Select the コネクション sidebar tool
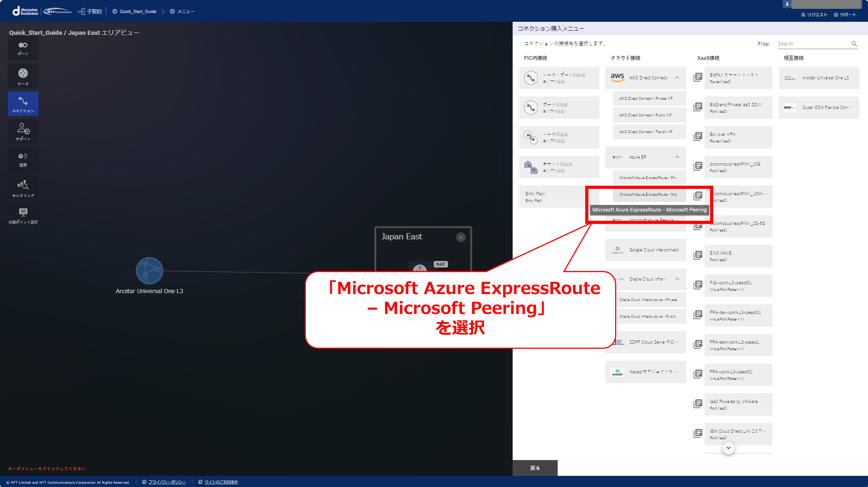The image size is (868, 487). click(x=23, y=104)
